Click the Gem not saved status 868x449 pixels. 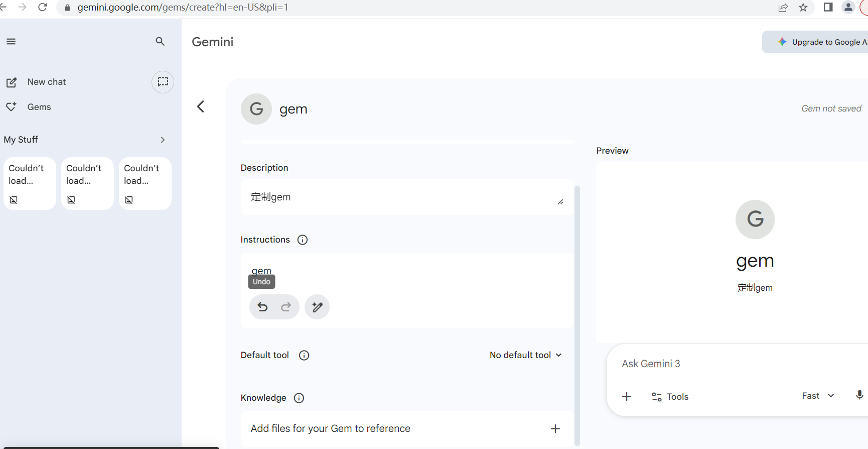(831, 108)
